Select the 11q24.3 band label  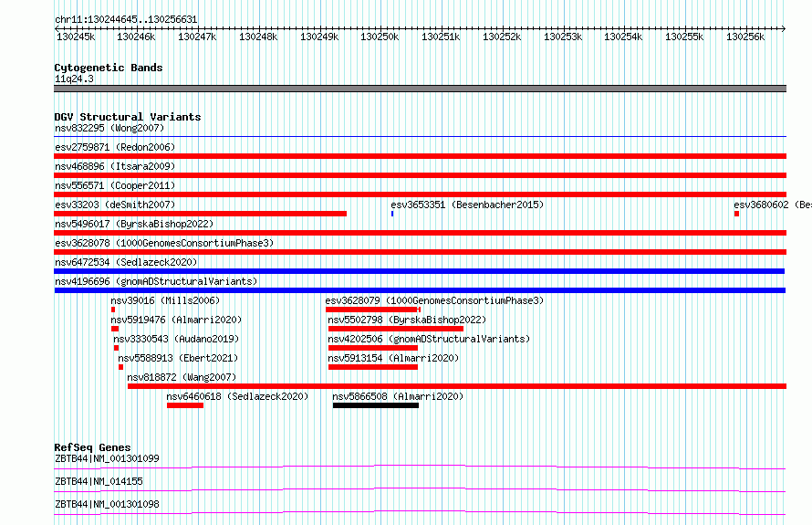point(74,79)
